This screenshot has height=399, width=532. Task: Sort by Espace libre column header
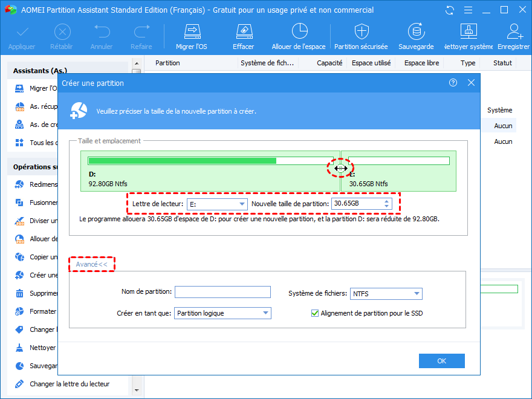pos(421,63)
